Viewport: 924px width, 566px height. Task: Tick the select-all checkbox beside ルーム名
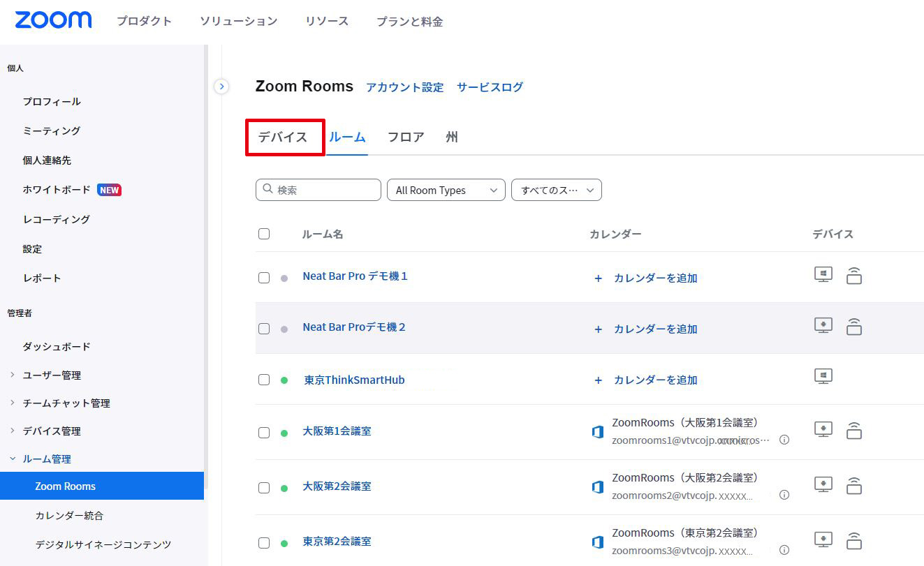(264, 234)
